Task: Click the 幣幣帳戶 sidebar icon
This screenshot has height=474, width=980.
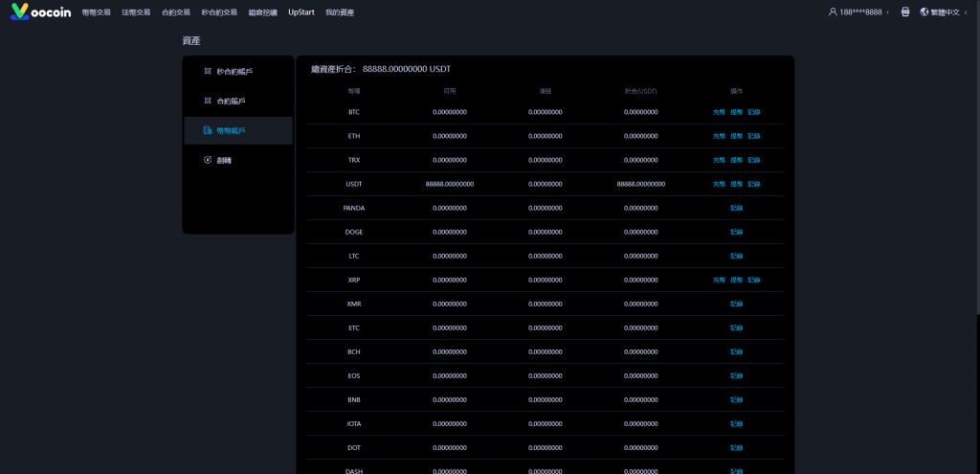Action: coord(207,130)
